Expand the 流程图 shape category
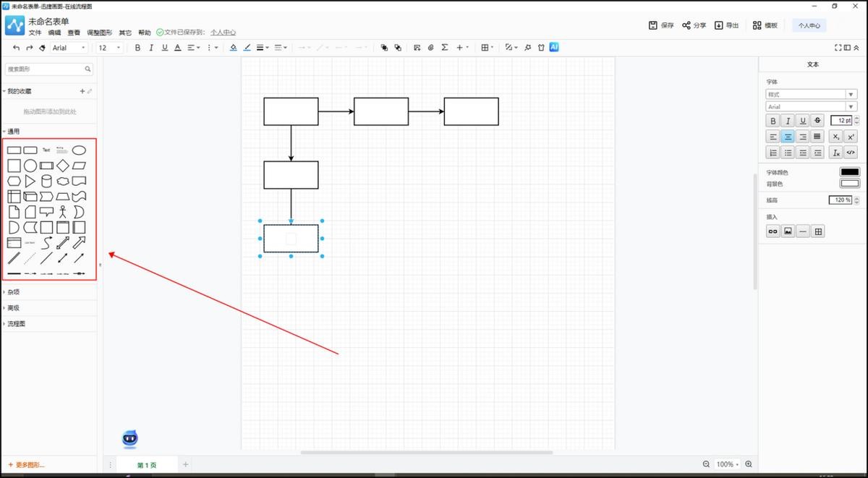 tap(16, 324)
